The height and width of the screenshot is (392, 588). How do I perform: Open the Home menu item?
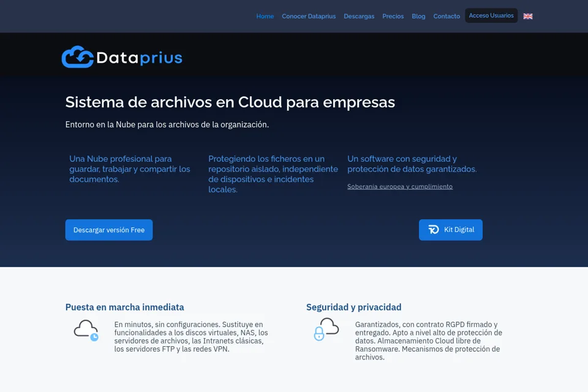tap(265, 16)
